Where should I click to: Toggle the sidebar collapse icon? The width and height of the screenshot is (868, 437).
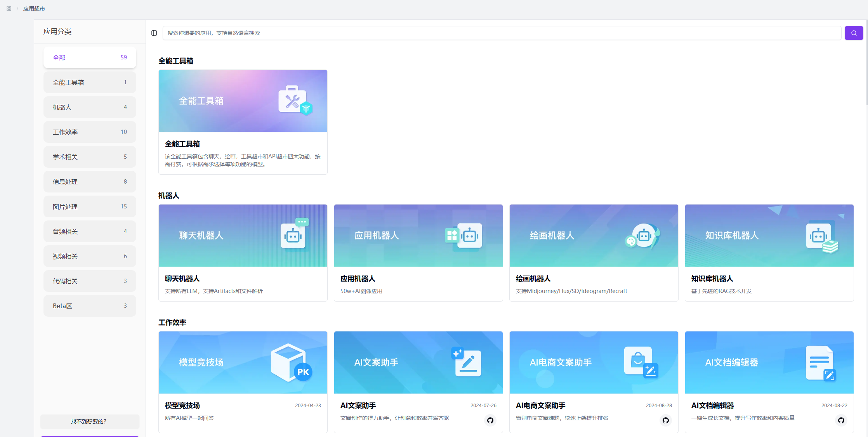click(154, 33)
